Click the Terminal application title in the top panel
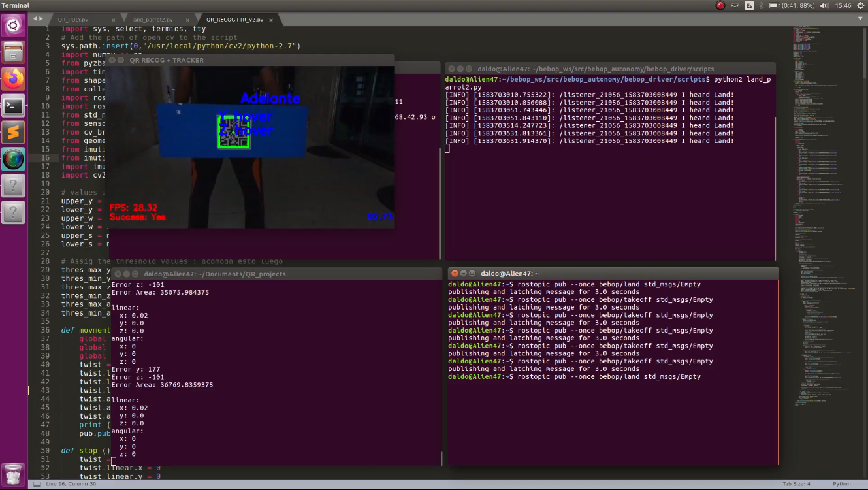Viewport: 868px width, 490px height. (14, 5)
